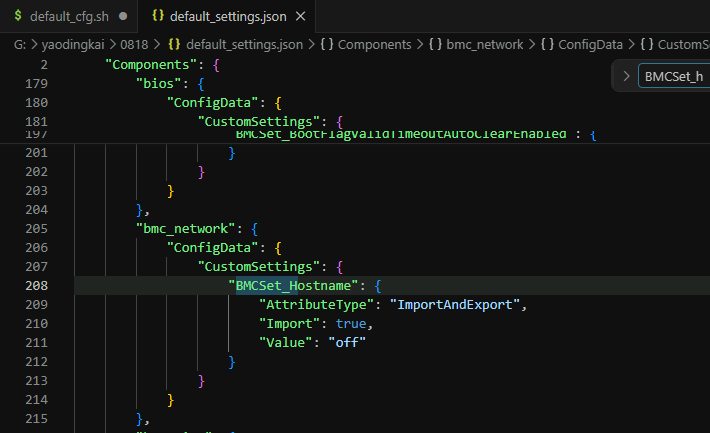The image size is (710, 433).
Task: Click the unsaved dot on default_cfg.sh tab
Action: 123,16
